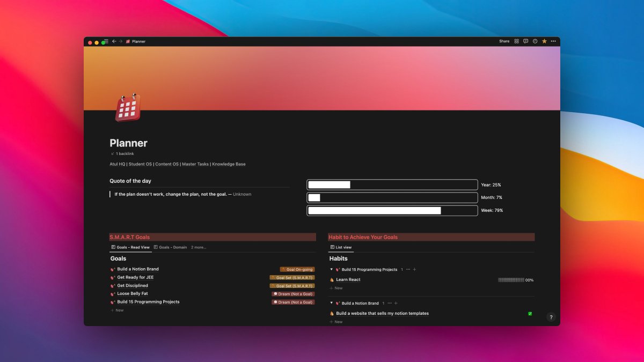This screenshot has height=362, width=644.
Task: Click Dream tag for Build 15 Programming Projects
Action: [x=293, y=302]
